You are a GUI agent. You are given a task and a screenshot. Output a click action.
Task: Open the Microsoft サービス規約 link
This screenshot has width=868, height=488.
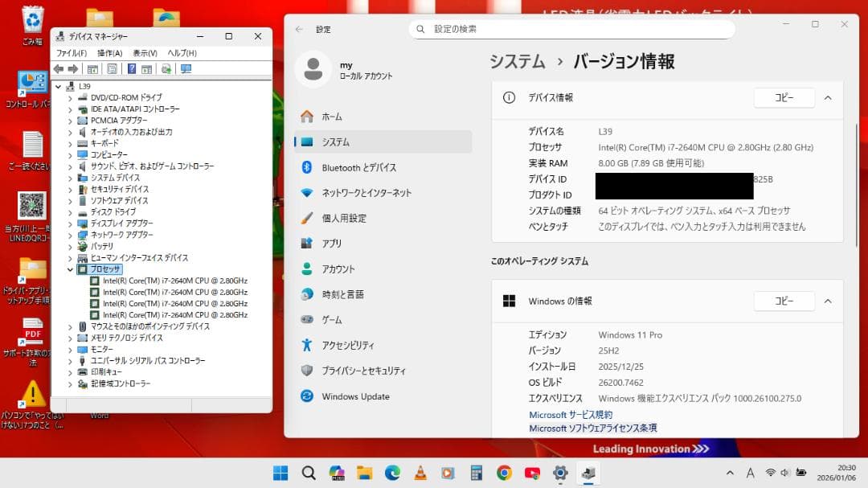(x=571, y=415)
